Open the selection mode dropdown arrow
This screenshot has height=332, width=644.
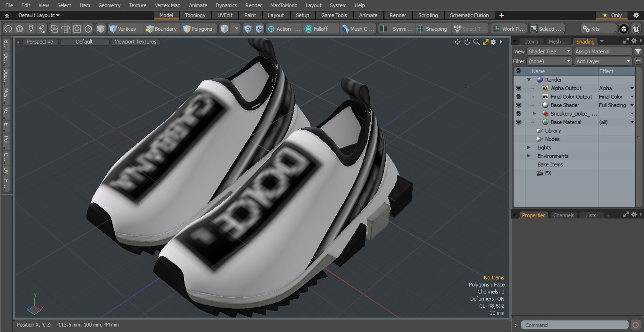(x=236, y=29)
